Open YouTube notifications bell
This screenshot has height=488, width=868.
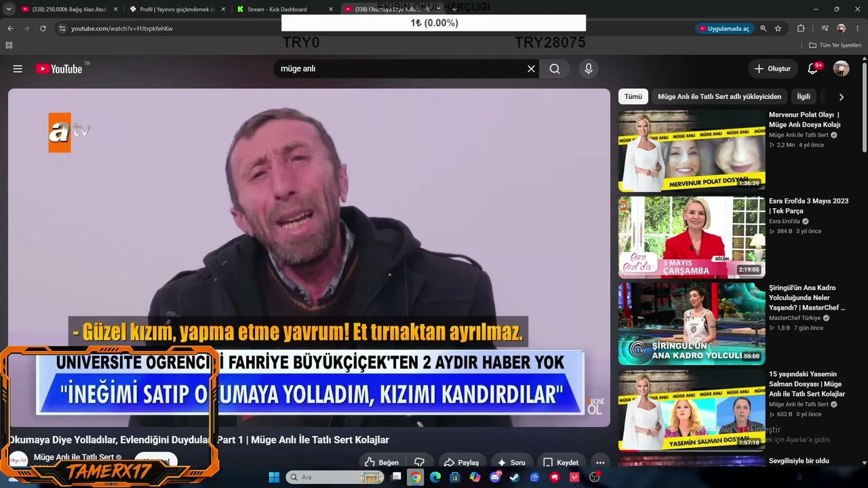[x=812, y=68]
